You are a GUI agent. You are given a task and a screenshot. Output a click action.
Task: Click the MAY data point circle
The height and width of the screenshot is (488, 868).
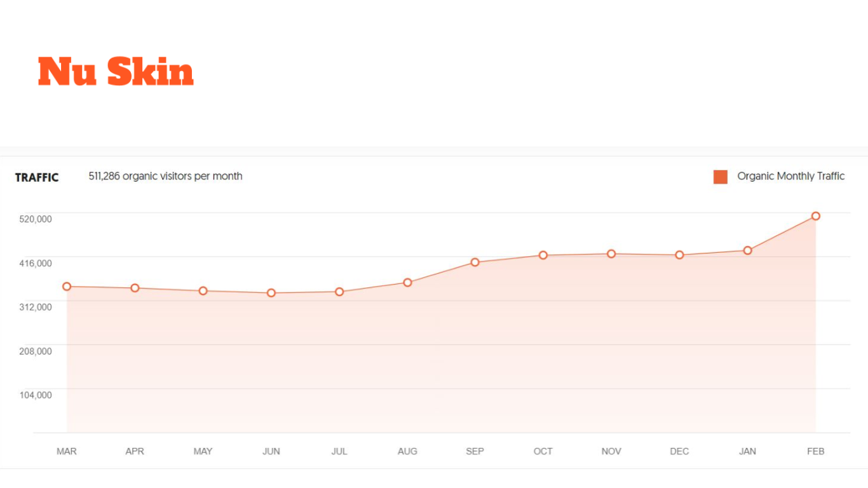(203, 291)
